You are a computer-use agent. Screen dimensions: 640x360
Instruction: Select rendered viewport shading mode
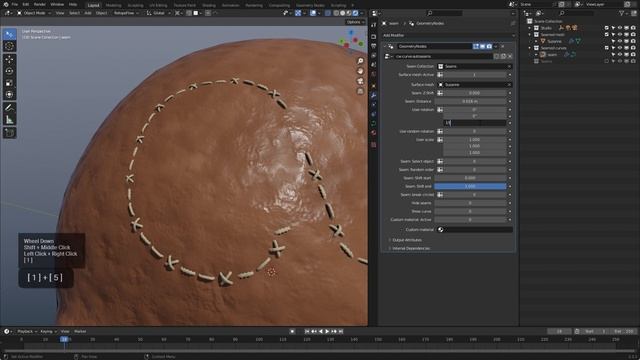[x=356, y=13]
